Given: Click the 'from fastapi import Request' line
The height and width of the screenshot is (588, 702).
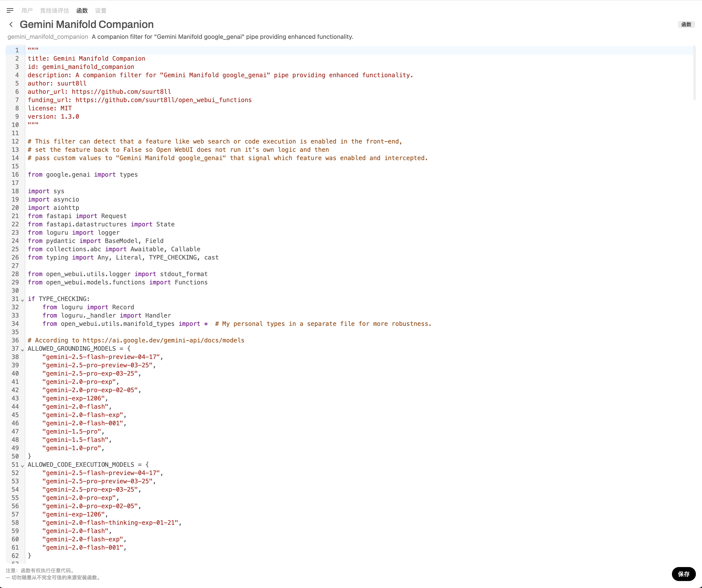Looking at the screenshot, I should pyautogui.click(x=77, y=216).
